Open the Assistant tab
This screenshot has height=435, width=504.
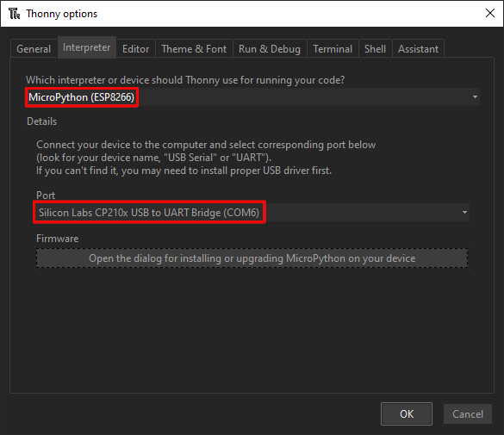coord(418,49)
